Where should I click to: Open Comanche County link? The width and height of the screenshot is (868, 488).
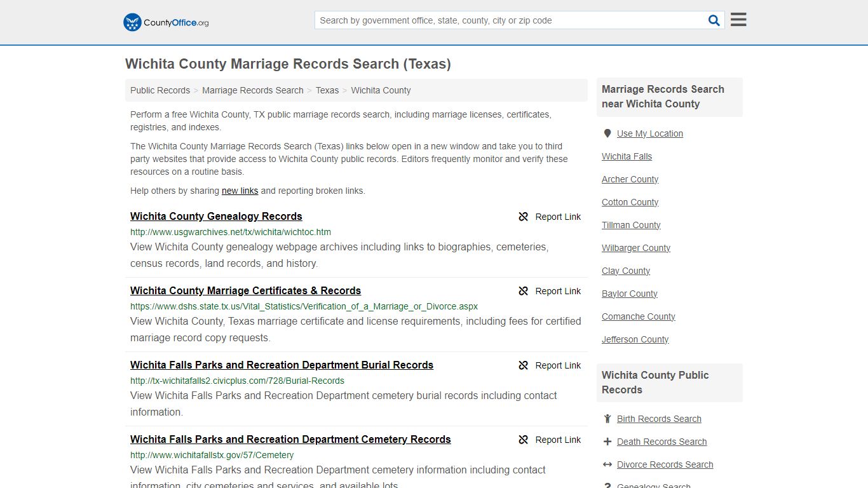coord(638,316)
